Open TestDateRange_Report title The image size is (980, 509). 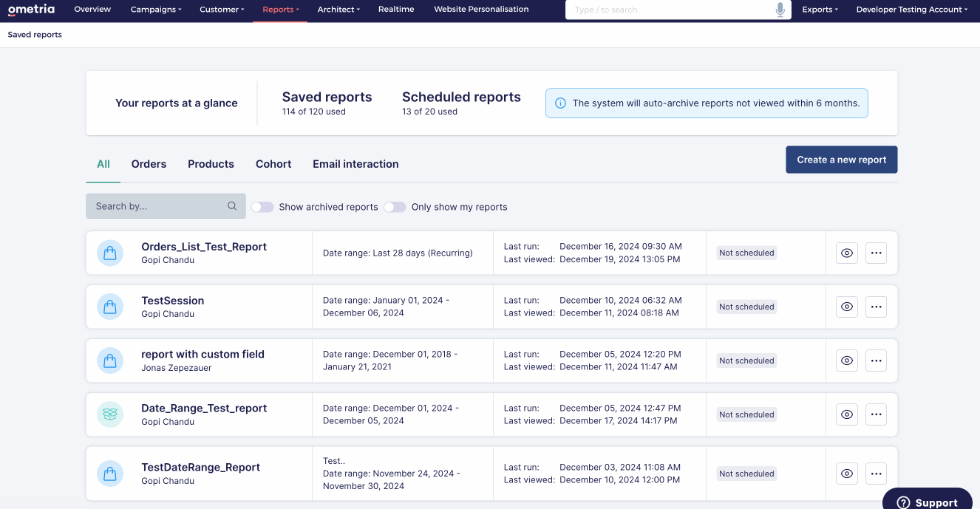(201, 468)
